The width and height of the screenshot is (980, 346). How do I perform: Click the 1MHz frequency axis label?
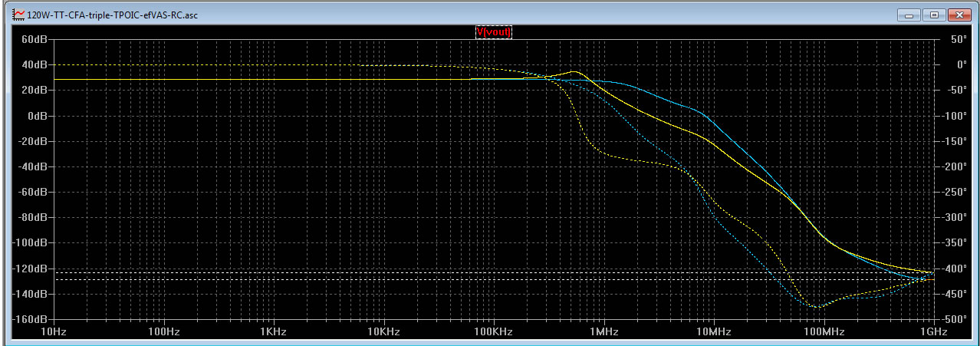pos(603,332)
